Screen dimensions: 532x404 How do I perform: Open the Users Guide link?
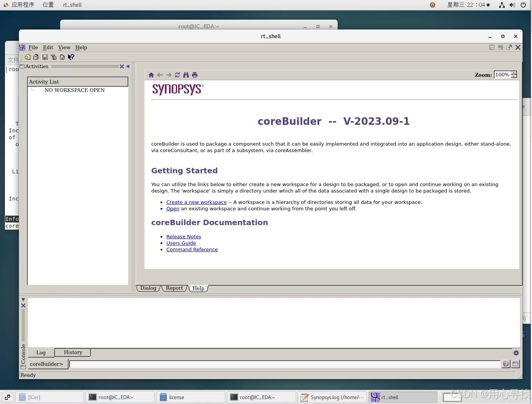[x=181, y=243]
